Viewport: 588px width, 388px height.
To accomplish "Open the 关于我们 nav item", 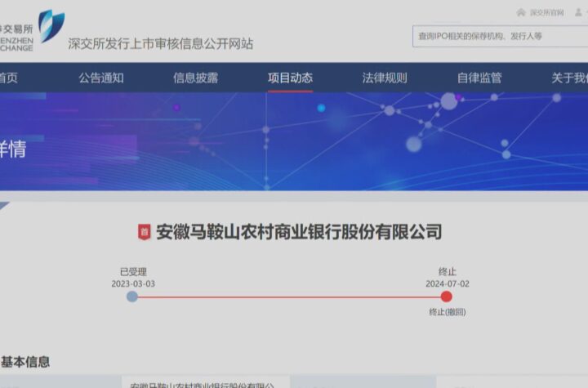I will click(570, 78).
